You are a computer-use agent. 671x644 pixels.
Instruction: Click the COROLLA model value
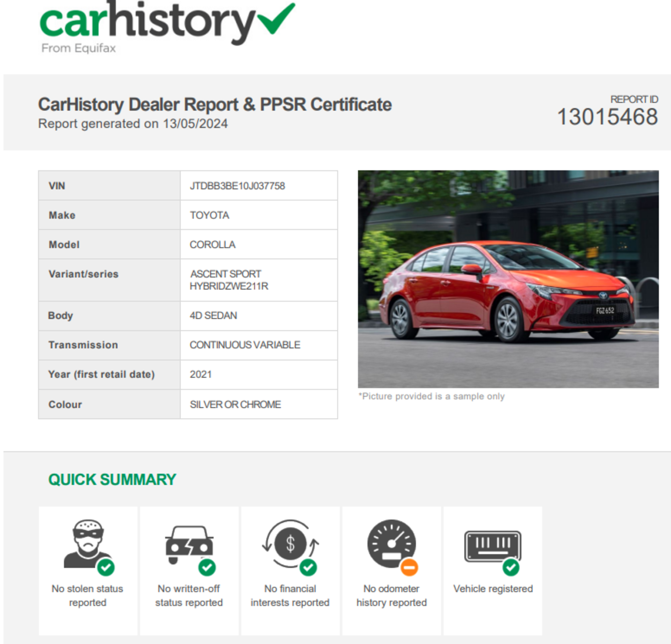coord(212,245)
